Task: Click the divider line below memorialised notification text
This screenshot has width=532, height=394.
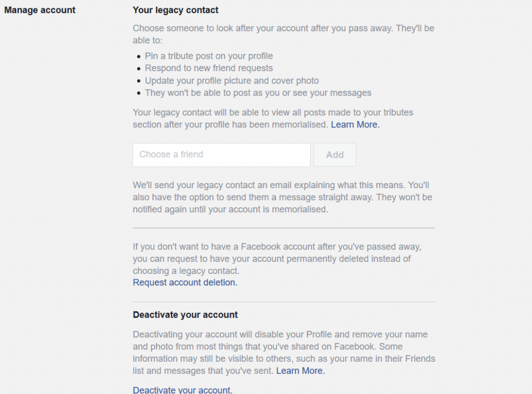Action: pyautogui.click(x=284, y=228)
